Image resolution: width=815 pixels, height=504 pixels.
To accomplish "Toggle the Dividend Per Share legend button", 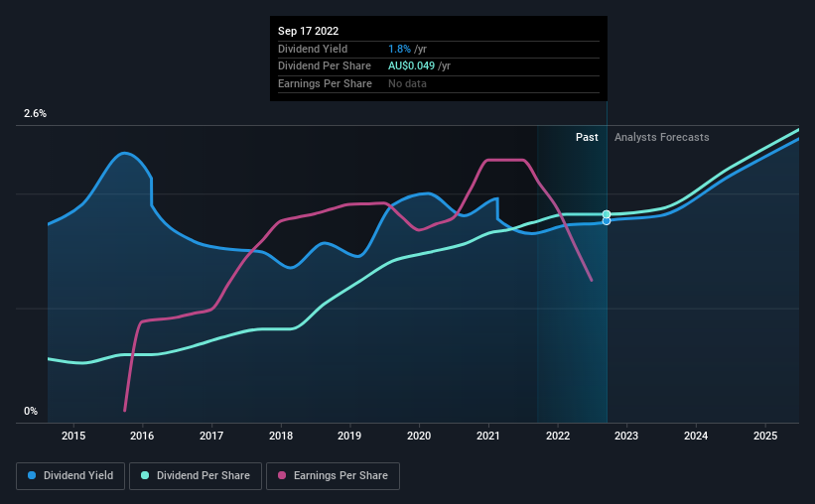I will click(x=196, y=476).
